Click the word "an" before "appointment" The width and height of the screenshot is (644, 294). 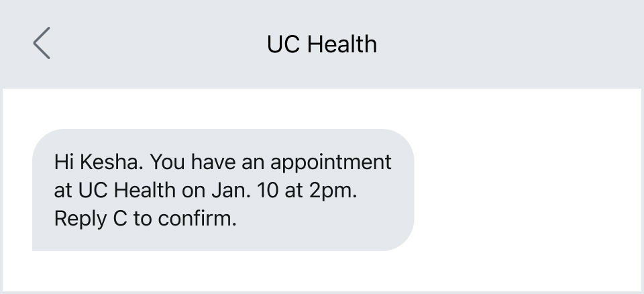tap(254, 162)
